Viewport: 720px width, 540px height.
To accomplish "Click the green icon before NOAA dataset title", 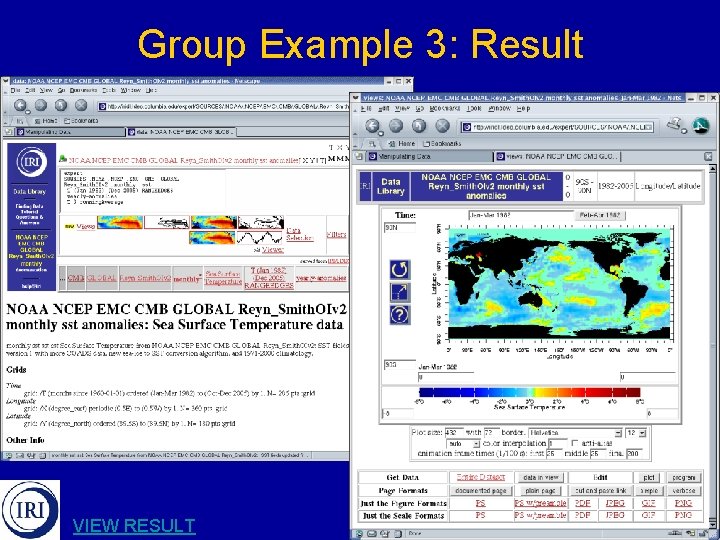I will pyautogui.click(x=63, y=159).
